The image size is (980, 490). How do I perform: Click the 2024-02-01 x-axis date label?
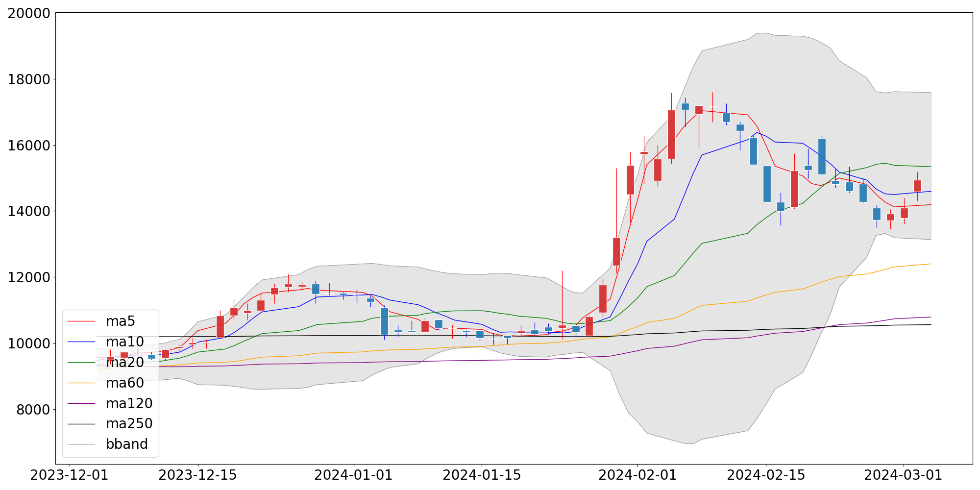point(637,475)
